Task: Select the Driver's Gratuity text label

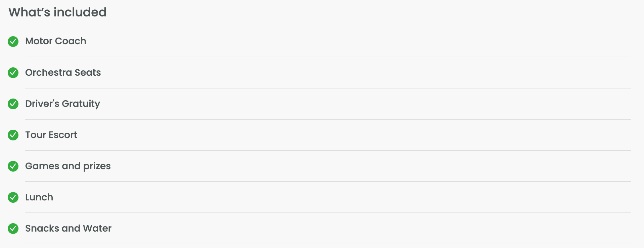Action: [62, 104]
